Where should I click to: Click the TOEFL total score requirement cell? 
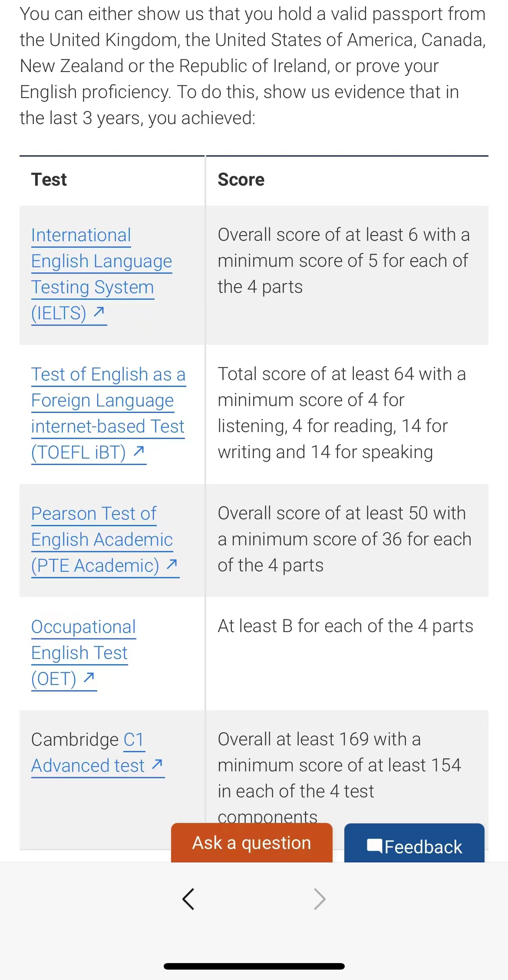click(341, 413)
